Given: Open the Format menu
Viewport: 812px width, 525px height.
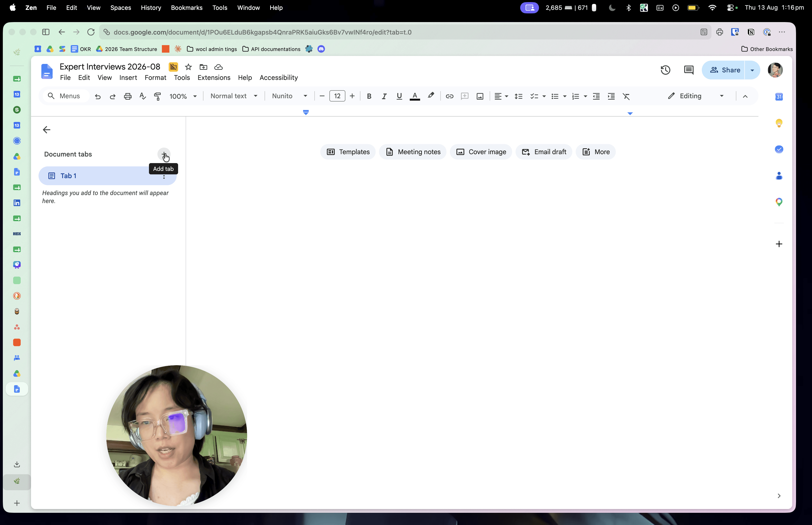Looking at the screenshot, I should tap(155, 78).
